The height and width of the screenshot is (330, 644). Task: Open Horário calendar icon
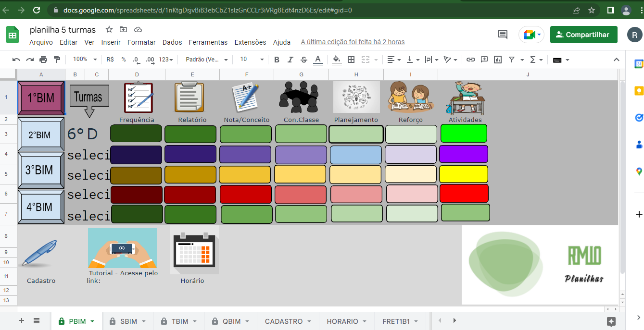click(193, 250)
